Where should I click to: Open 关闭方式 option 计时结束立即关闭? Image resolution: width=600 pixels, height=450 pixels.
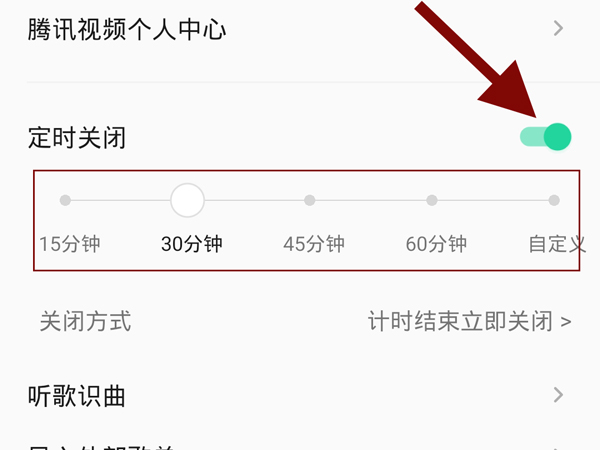470,321
